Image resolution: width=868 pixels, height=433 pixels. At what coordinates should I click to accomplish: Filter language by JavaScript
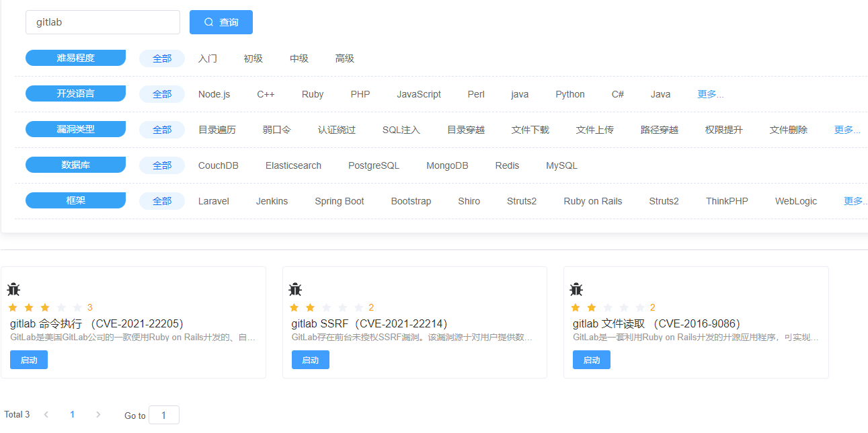[x=419, y=94]
